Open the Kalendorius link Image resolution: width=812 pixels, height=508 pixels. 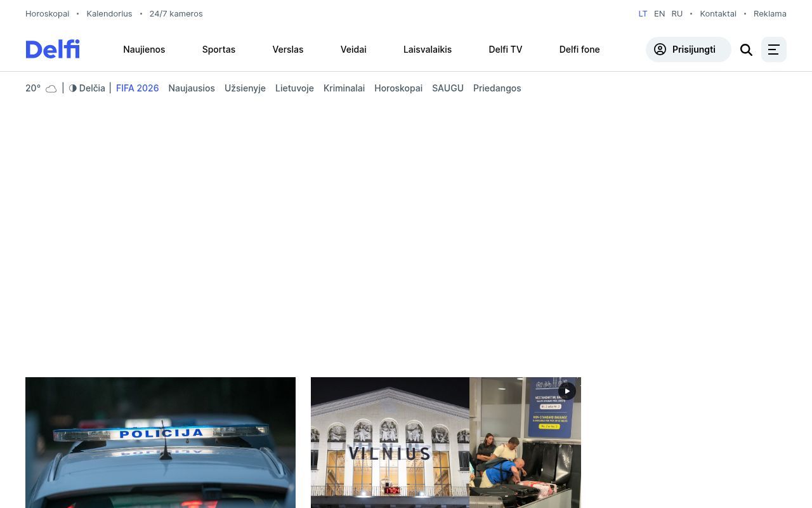pos(110,13)
